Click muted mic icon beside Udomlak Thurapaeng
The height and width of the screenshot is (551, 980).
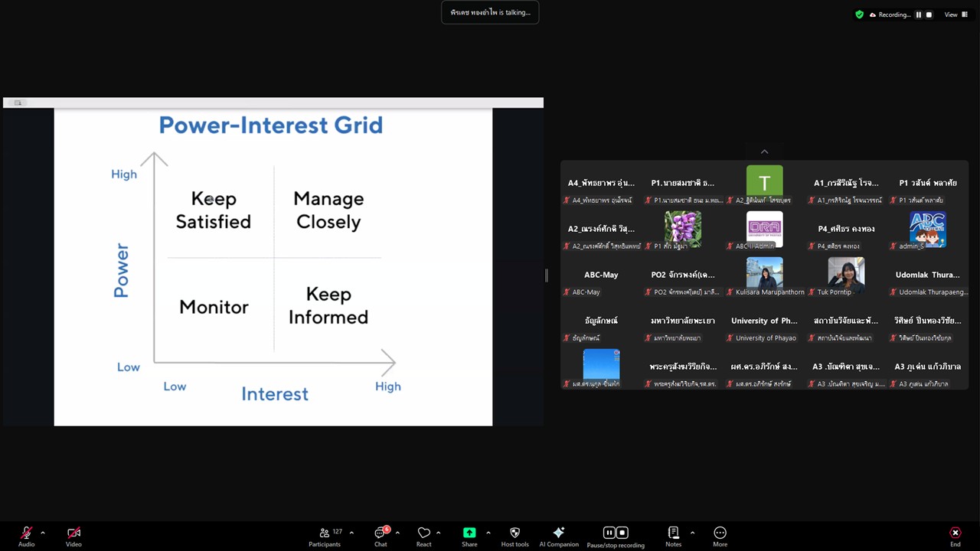(894, 292)
